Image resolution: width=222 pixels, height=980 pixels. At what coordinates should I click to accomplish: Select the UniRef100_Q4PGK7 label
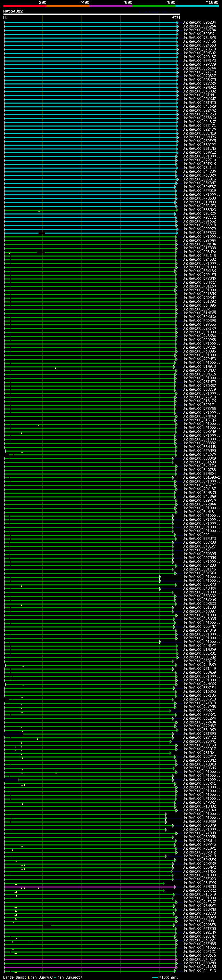coord(199,802)
